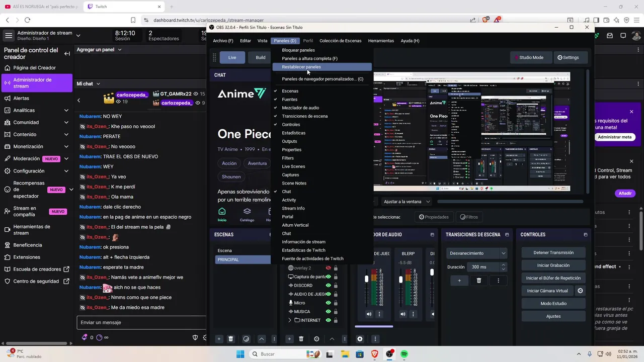Remove the selected source with trash icon

301,339
